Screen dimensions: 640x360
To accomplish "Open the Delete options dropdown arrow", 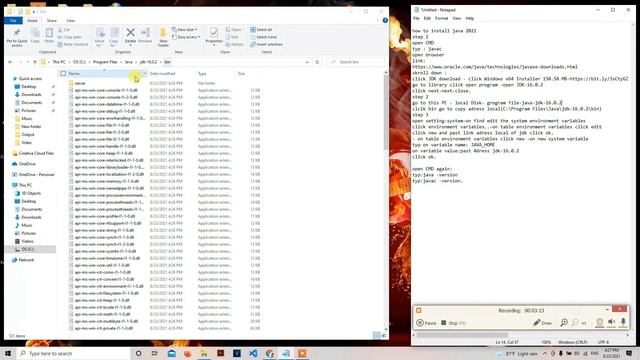I will tap(130, 45).
